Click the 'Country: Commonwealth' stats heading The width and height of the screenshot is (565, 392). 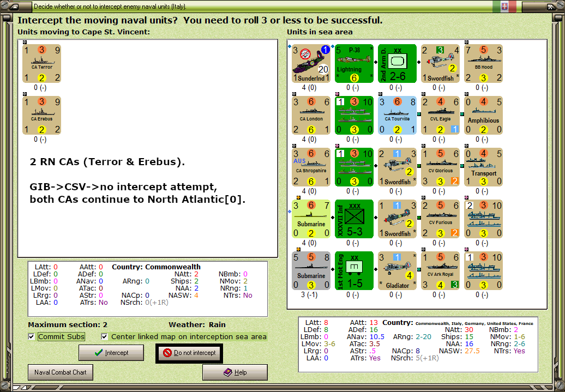(157, 267)
